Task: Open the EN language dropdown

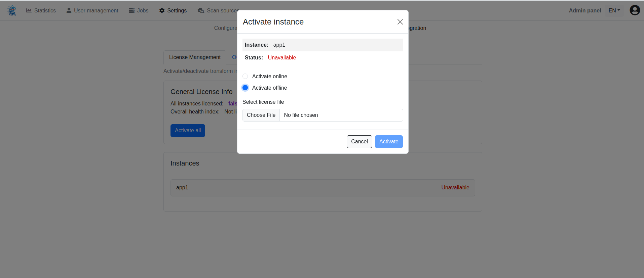Action: pos(614,10)
